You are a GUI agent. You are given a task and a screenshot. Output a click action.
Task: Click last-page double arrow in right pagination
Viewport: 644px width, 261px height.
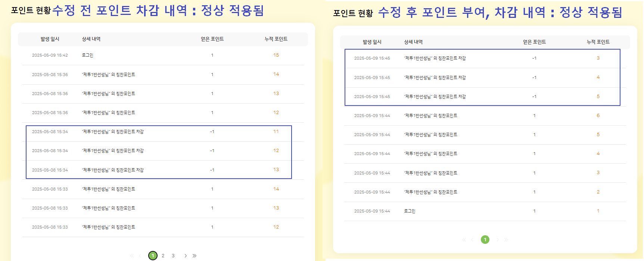point(506,240)
